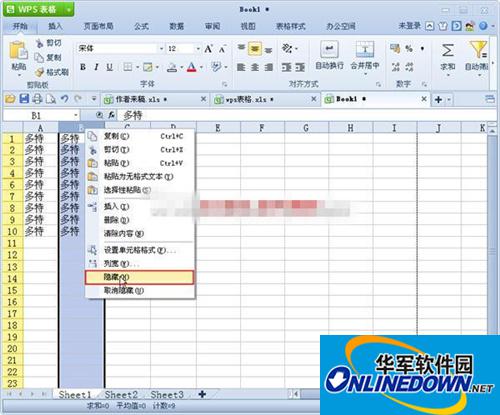Choose 设置单元格格式 in the context menu
Viewport: 500px width, 415px height.
(x=140, y=250)
